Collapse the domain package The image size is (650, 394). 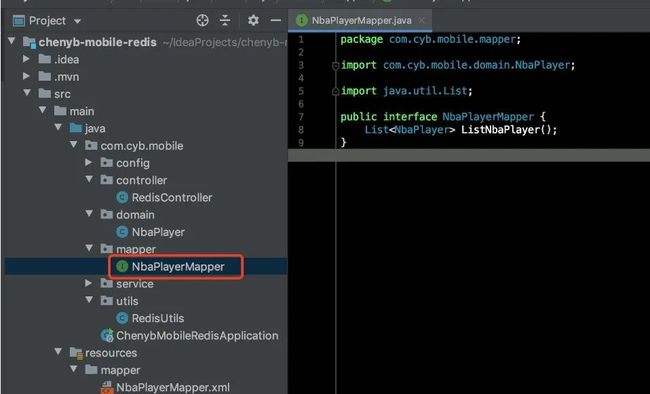tap(89, 214)
